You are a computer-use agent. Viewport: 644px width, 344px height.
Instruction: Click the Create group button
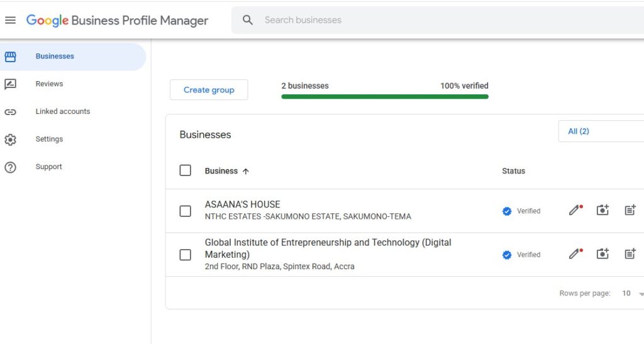point(209,90)
